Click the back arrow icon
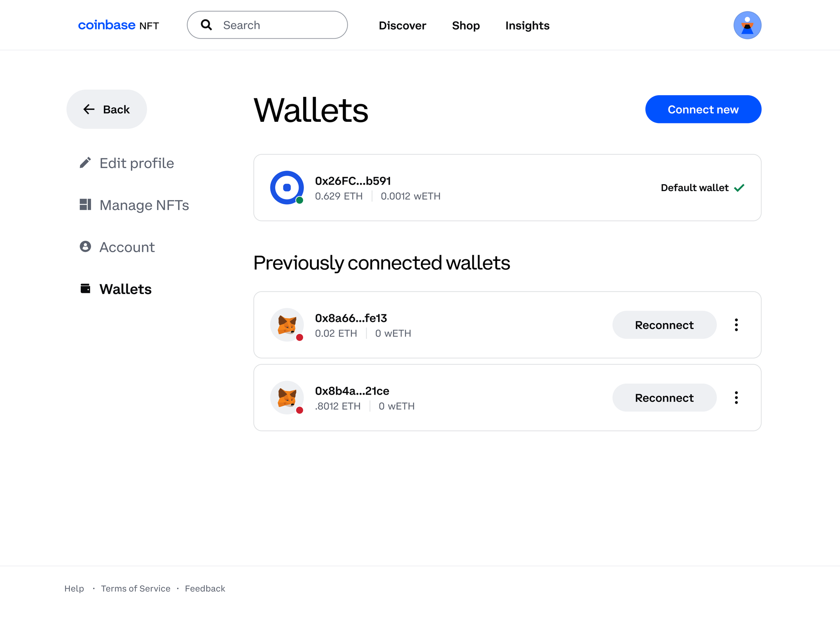The width and height of the screenshot is (840, 630). (89, 109)
